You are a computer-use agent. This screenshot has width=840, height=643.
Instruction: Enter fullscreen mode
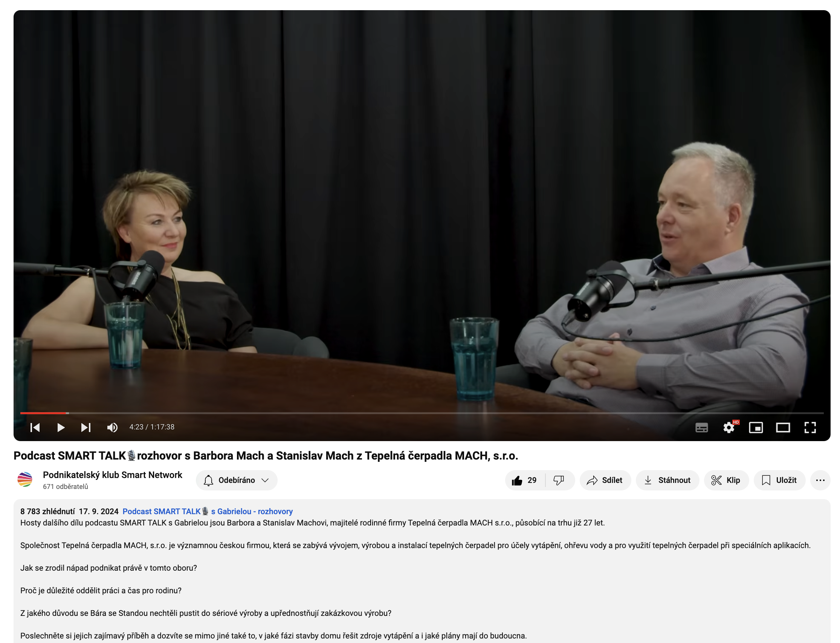click(x=810, y=427)
